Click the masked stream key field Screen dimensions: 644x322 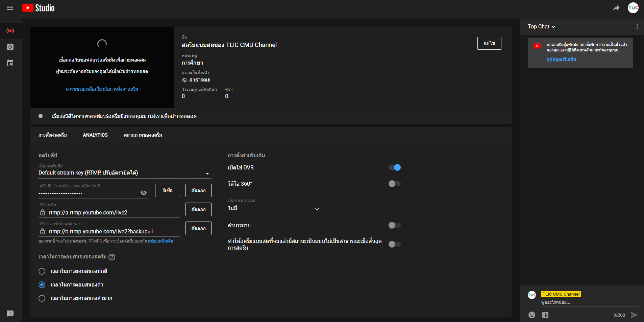point(89,193)
